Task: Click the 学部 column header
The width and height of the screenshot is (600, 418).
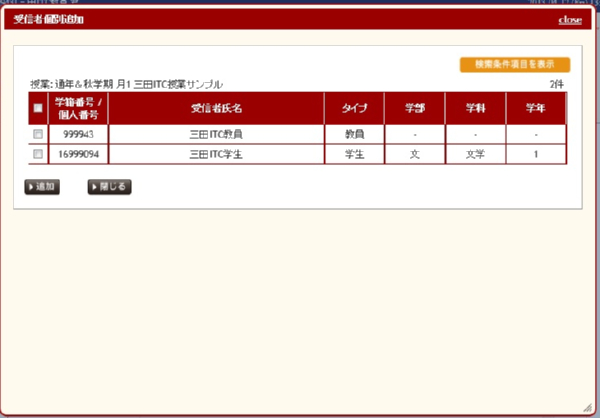Action: pos(415,108)
